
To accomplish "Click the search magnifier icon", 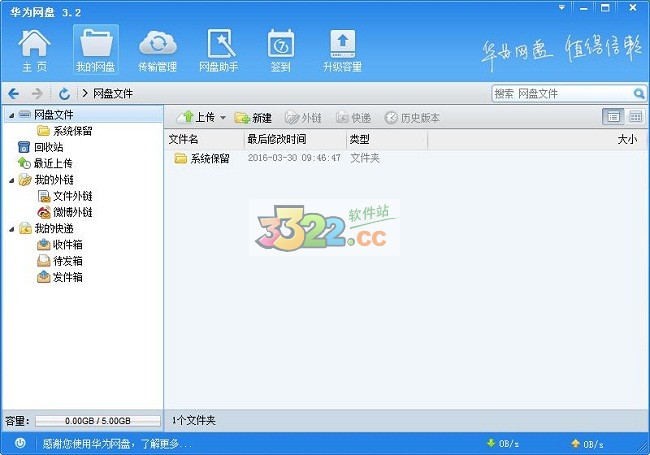I will coord(639,94).
